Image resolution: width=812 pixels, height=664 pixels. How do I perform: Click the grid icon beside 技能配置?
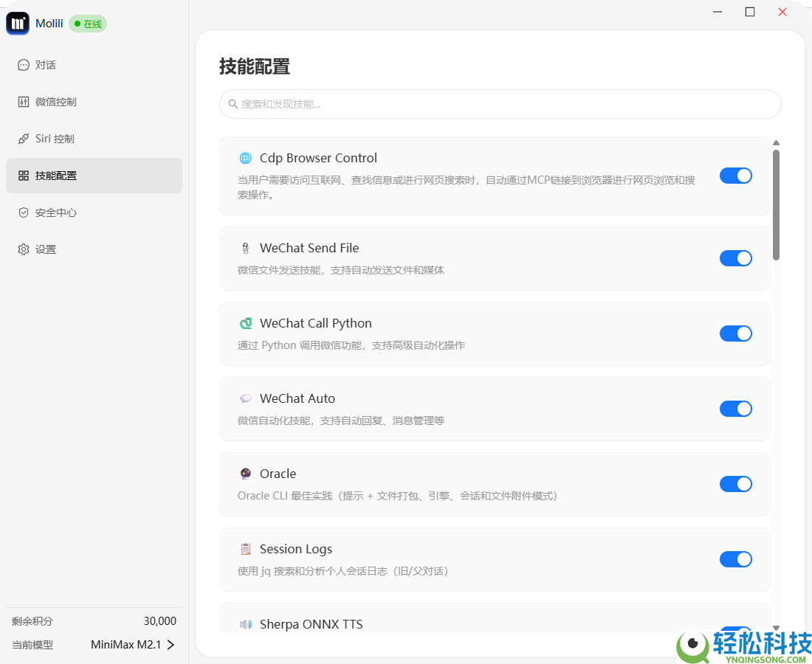tap(23, 176)
